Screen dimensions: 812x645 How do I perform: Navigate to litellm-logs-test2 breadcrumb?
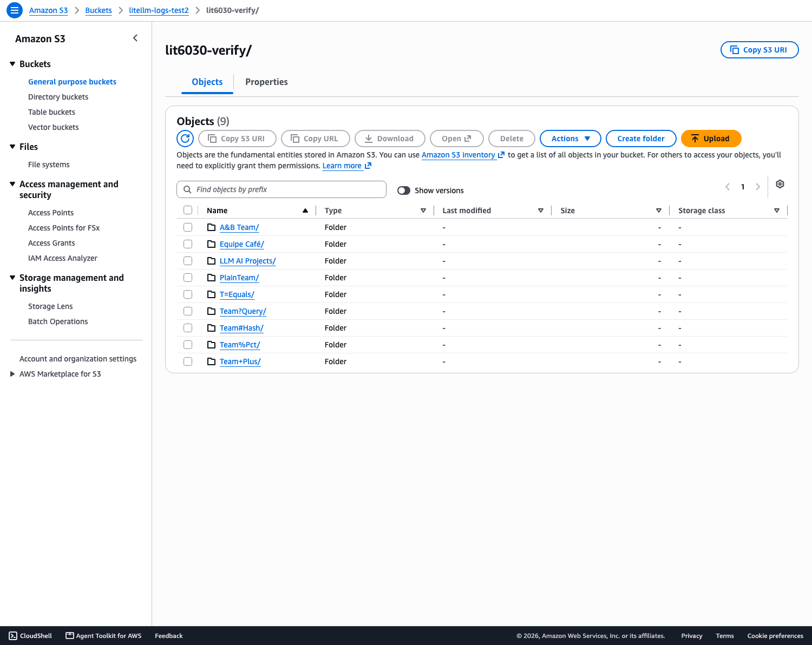coord(159,10)
